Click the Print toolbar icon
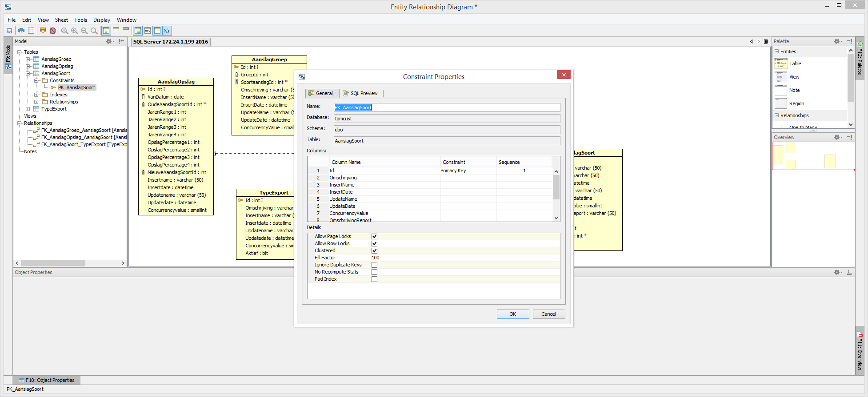The width and height of the screenshot is (868, 397). click(x=21, y=31)
